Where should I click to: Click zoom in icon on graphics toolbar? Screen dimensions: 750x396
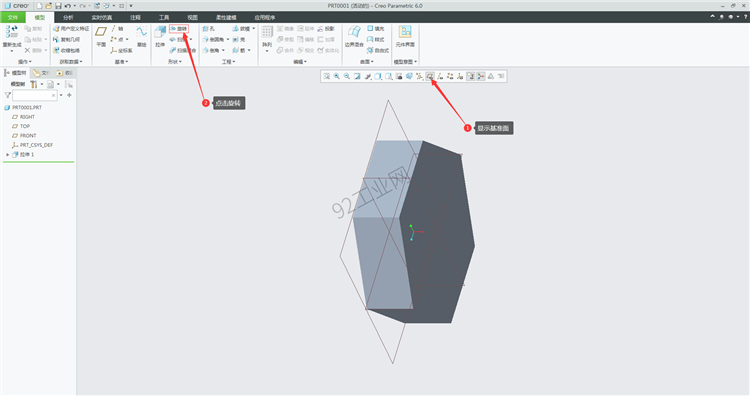(337, 76)
